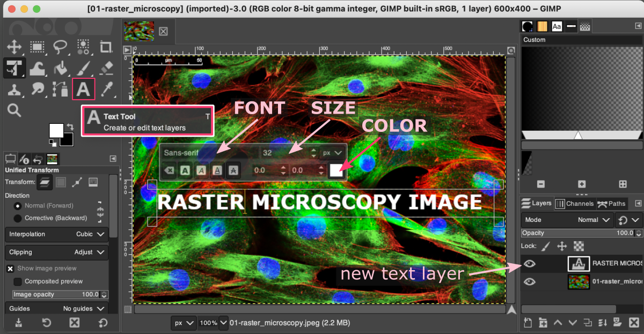This screenshot has height=334, width=644.
Task: Select the Move tool
Action: (14, 47)
